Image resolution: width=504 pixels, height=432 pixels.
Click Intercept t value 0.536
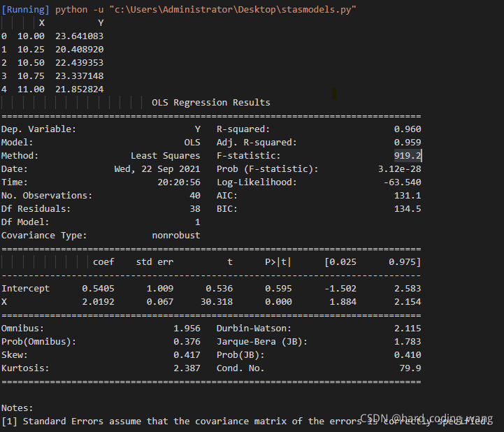coord(219,288)
